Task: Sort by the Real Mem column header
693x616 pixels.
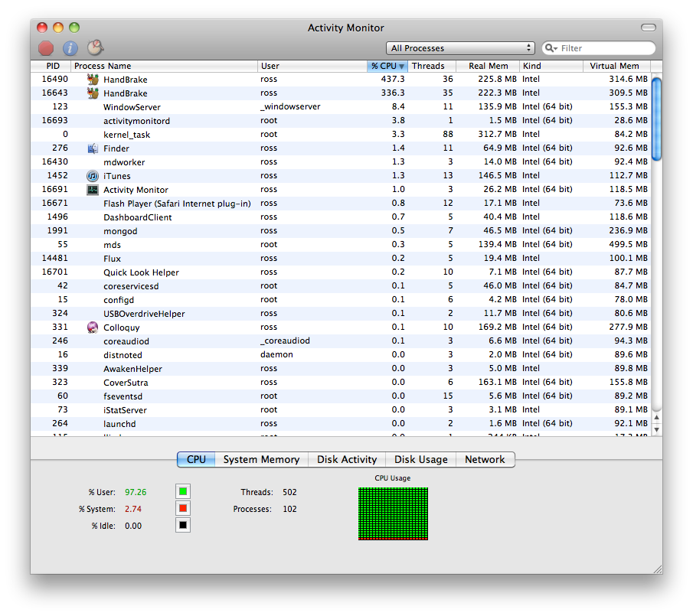Action: 488,67
